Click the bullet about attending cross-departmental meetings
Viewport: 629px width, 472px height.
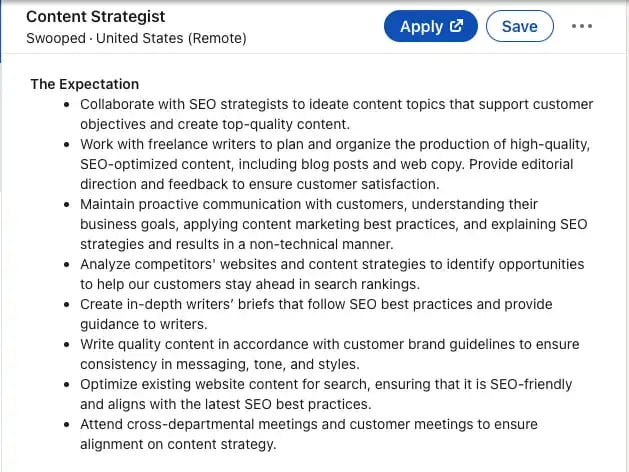pos(308,424)
